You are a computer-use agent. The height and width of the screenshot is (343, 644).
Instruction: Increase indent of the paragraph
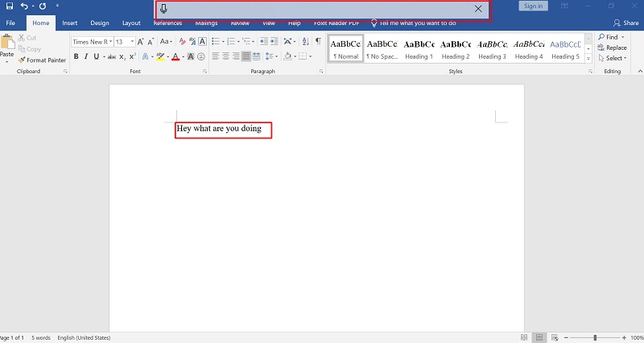click(274, 41)
